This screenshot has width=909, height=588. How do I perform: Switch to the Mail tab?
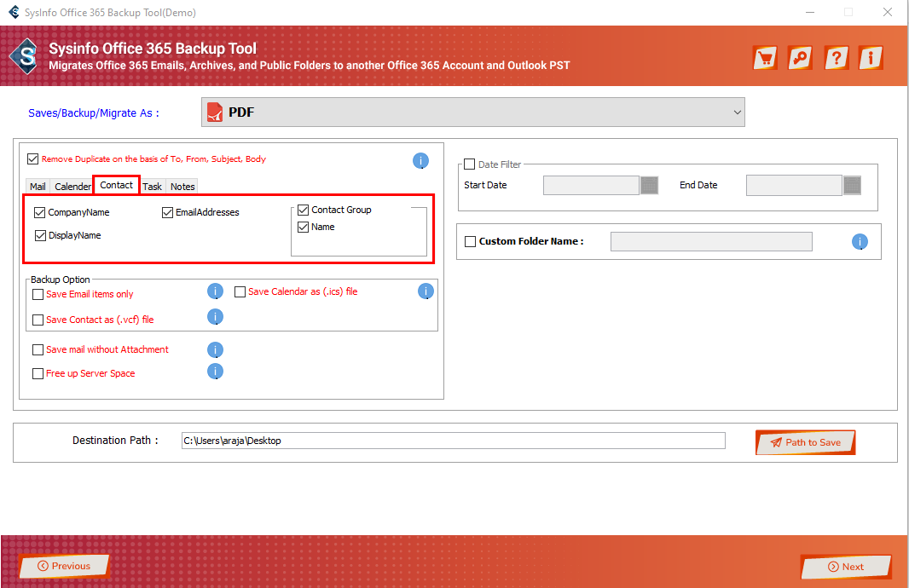tap(38, 187)
